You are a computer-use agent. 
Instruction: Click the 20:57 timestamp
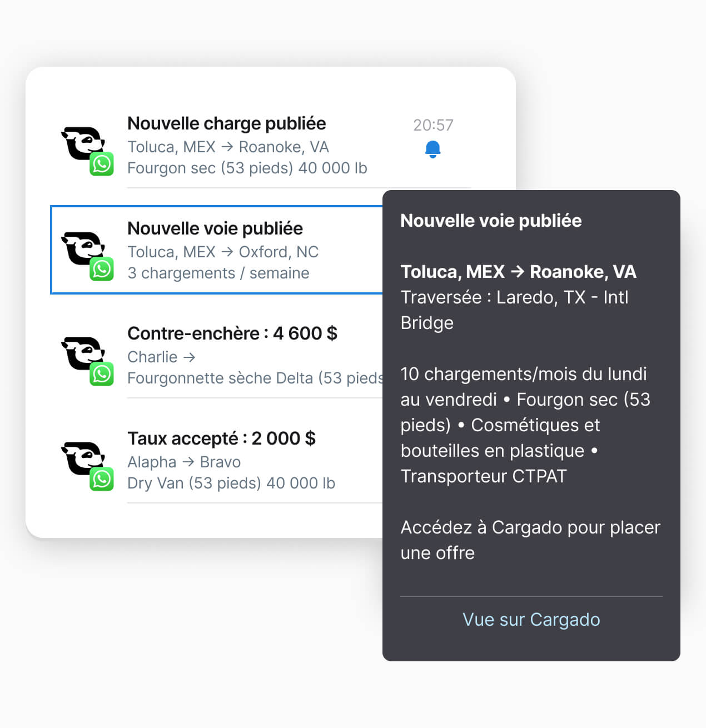pyautogui.click(x=433, y=125)
